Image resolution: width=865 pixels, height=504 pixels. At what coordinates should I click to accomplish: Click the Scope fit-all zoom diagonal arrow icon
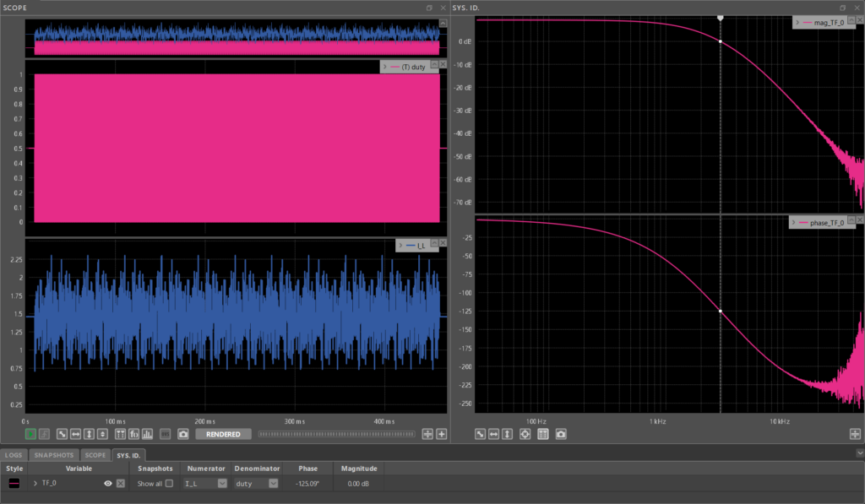[63, 435]
